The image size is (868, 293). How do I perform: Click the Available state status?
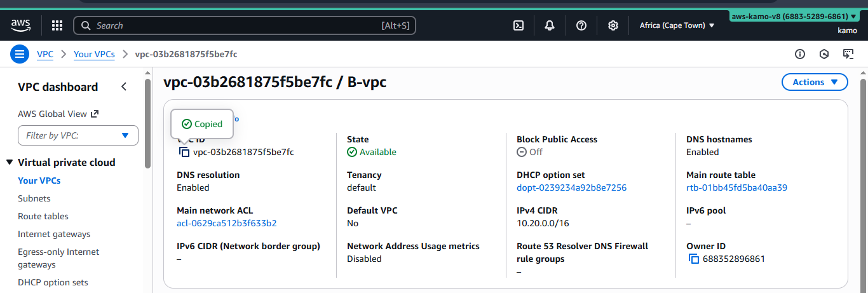[372, 152]
